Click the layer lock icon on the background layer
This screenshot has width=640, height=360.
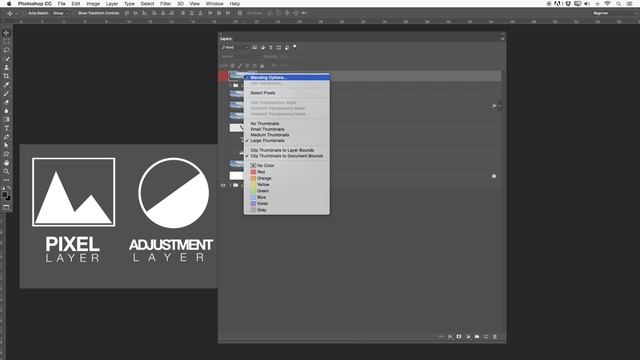coord(494,176)
